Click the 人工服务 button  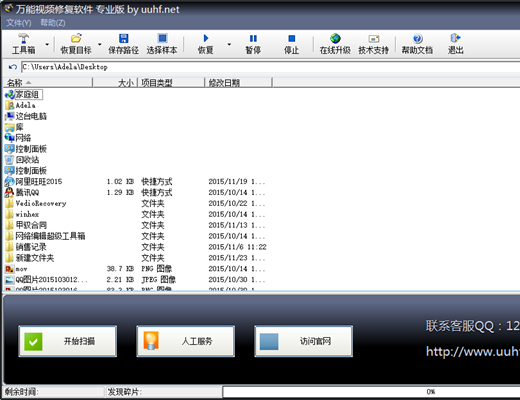[x=185, y=341]
